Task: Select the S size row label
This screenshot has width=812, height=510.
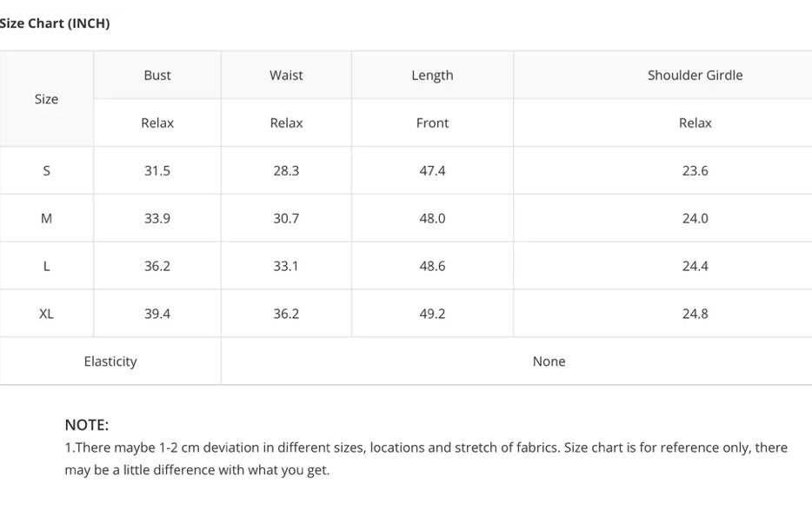Action: click(x=46, y=171)
